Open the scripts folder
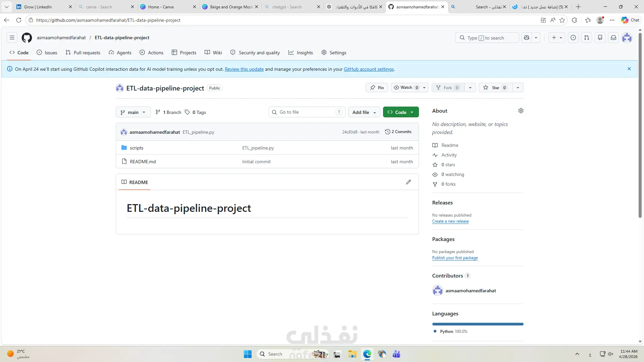This screenshot has height=362, width=644. click(137, 148)
